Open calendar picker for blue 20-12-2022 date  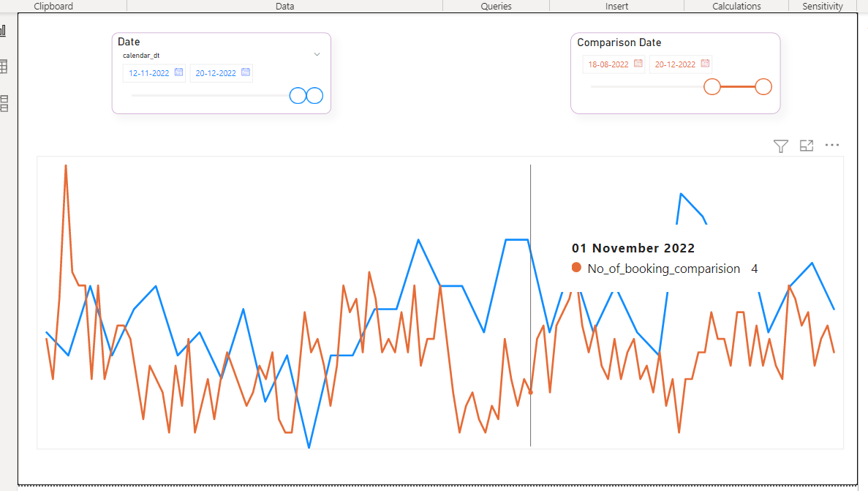[x=246, y=72]
